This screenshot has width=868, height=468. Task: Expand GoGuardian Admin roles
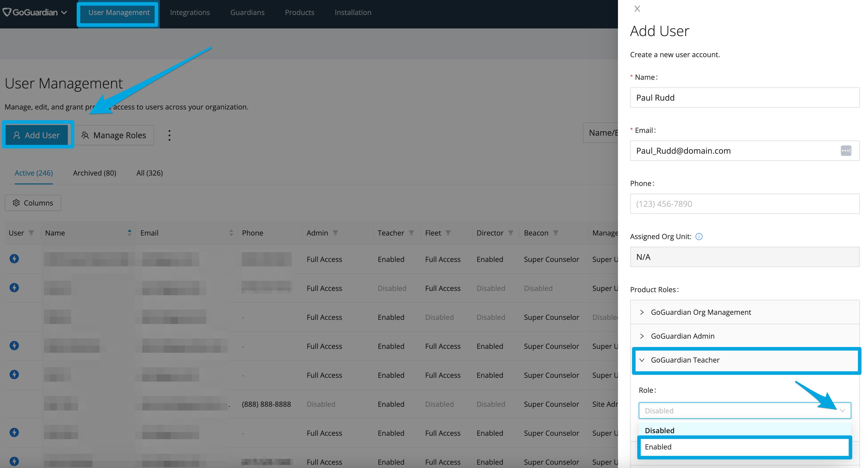coord(745,336)
